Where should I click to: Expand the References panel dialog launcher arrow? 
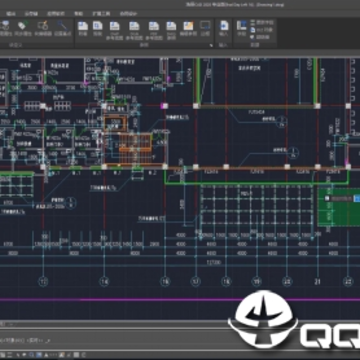[211, 45]
